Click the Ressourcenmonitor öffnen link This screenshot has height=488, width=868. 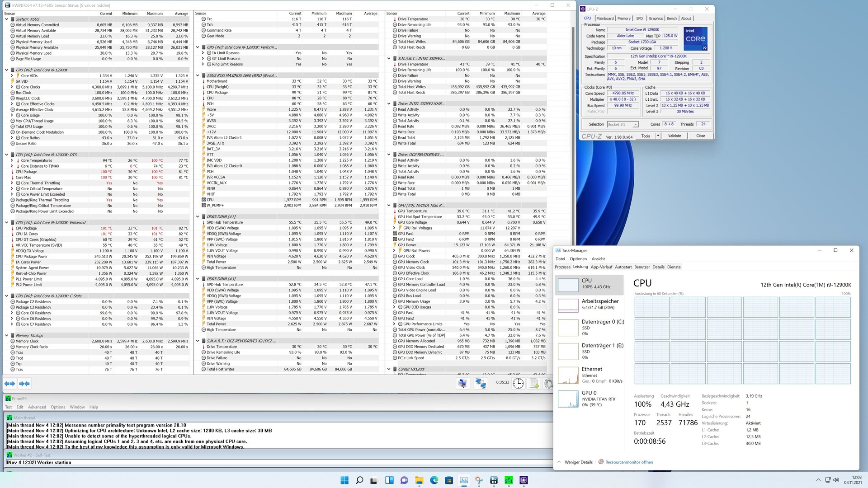[629, 462]
